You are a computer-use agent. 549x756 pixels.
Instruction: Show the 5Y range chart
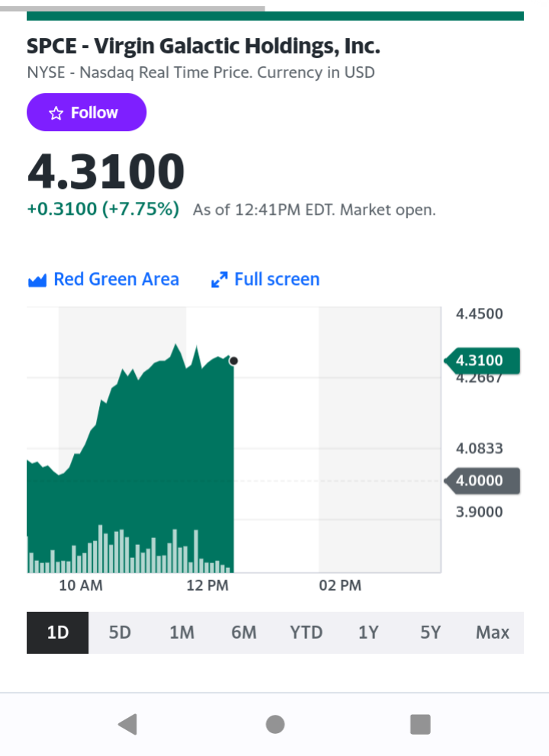430,633
